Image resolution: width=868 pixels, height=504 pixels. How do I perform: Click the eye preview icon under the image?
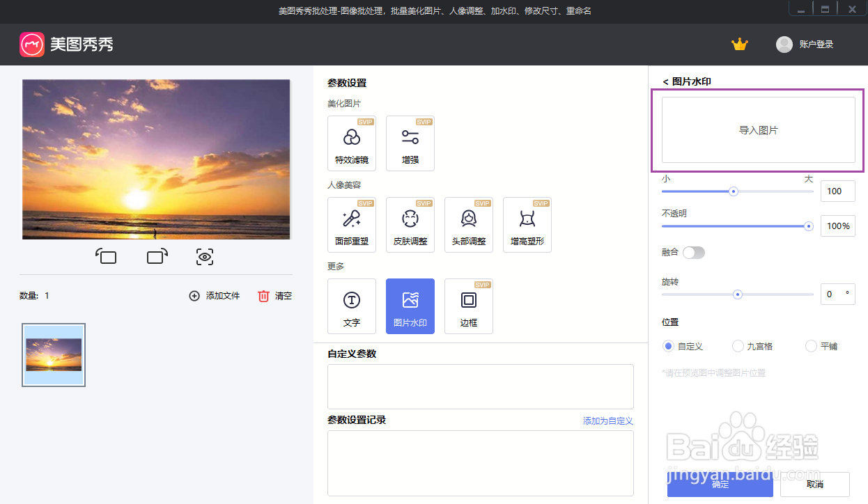(x=204, y=257)
